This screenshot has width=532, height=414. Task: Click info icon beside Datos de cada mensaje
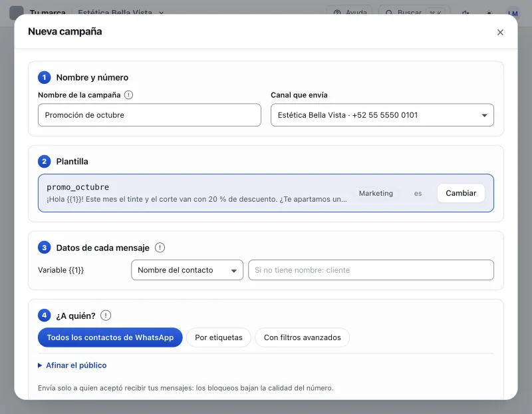coord(160,248)
